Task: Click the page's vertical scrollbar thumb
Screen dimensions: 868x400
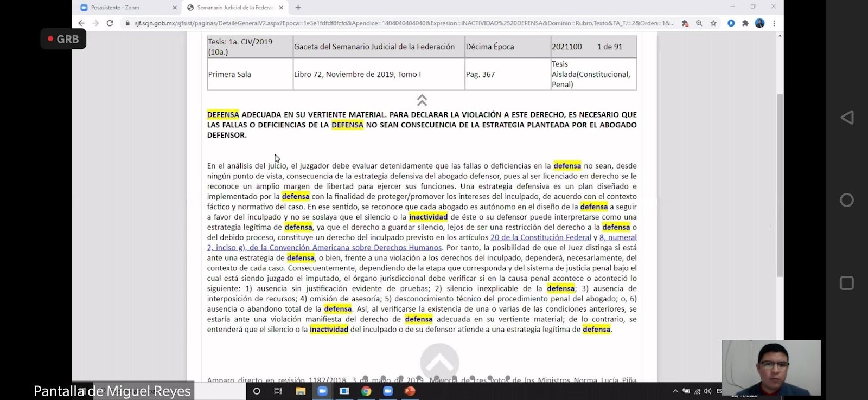Action: [780, 185]
